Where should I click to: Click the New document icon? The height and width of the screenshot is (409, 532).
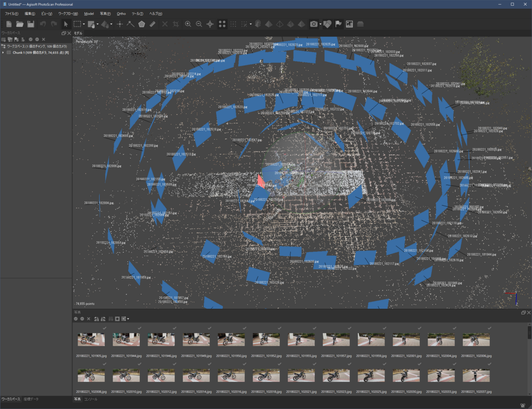click(9, 24)
